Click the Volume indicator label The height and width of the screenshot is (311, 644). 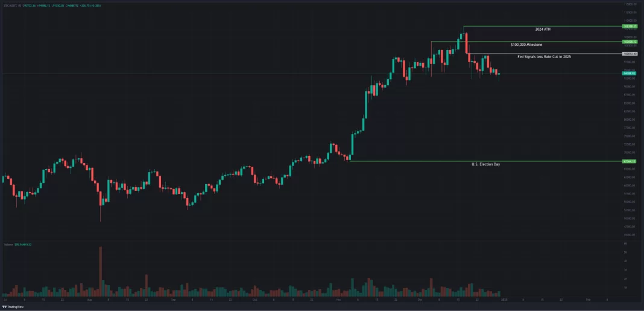tap(8, 245)
